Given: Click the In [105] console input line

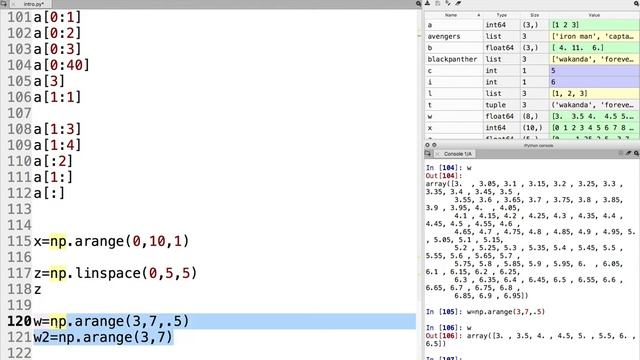Looking at the screenshot, I should [485, 312].
